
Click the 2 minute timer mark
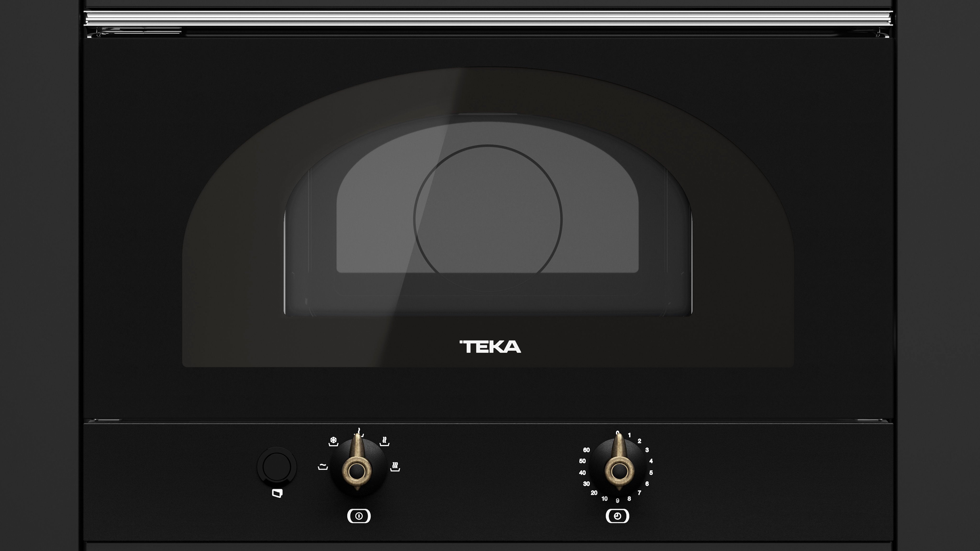pos(640,441)
